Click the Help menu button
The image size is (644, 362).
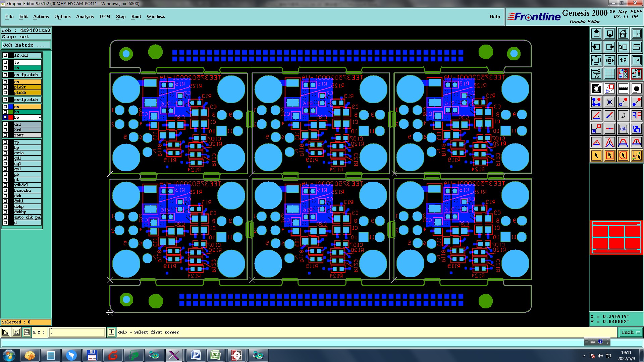pos(494,16)
